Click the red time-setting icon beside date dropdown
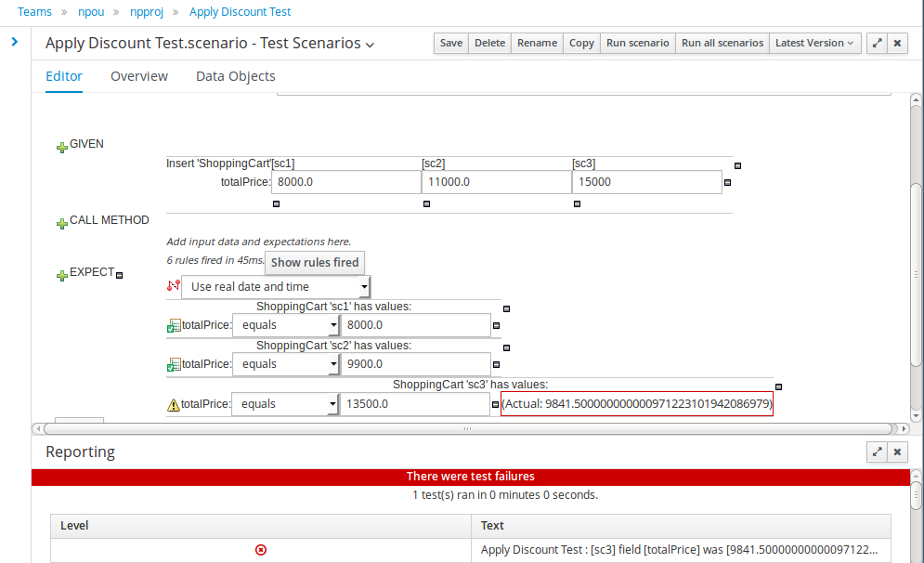 pos(174,286)
